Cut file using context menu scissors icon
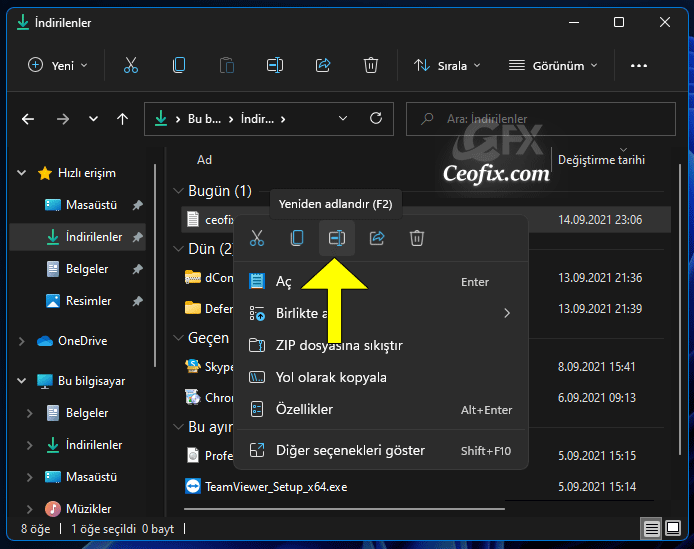This screenshot has width=694, height=549. (x=257, y=238)
